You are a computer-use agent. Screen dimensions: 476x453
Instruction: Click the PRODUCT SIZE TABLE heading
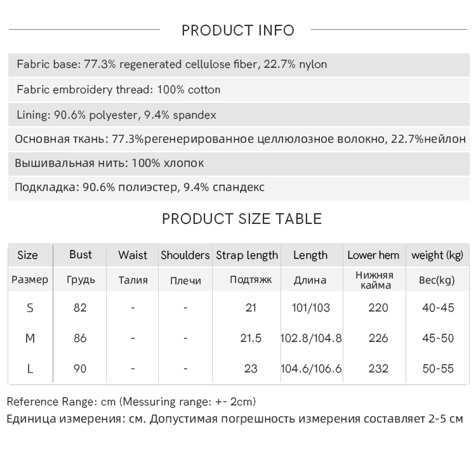(242, 219)
